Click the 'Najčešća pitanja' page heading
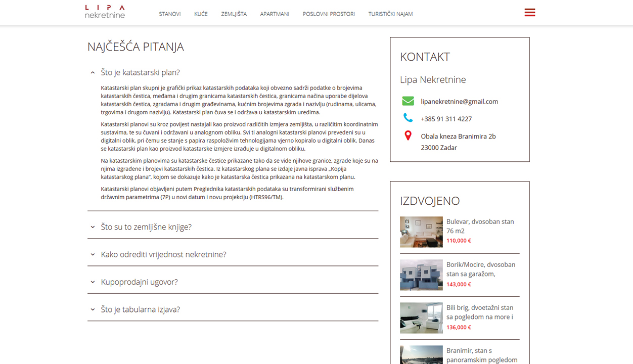 135,47
